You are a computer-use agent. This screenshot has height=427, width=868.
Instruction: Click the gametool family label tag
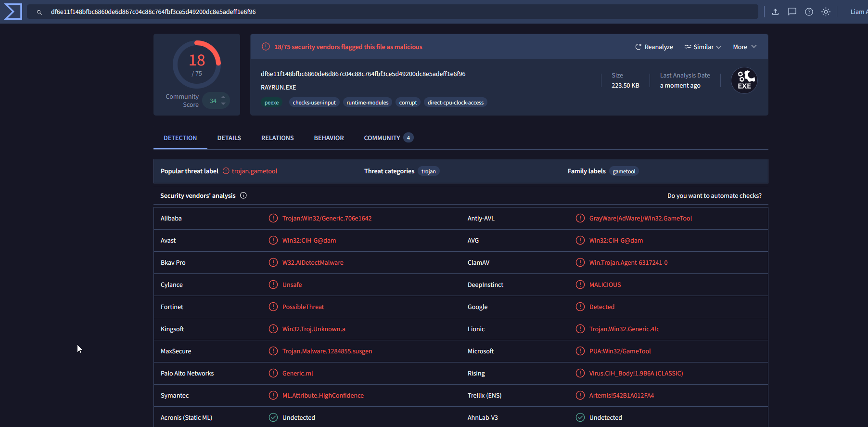coord(624,171)
